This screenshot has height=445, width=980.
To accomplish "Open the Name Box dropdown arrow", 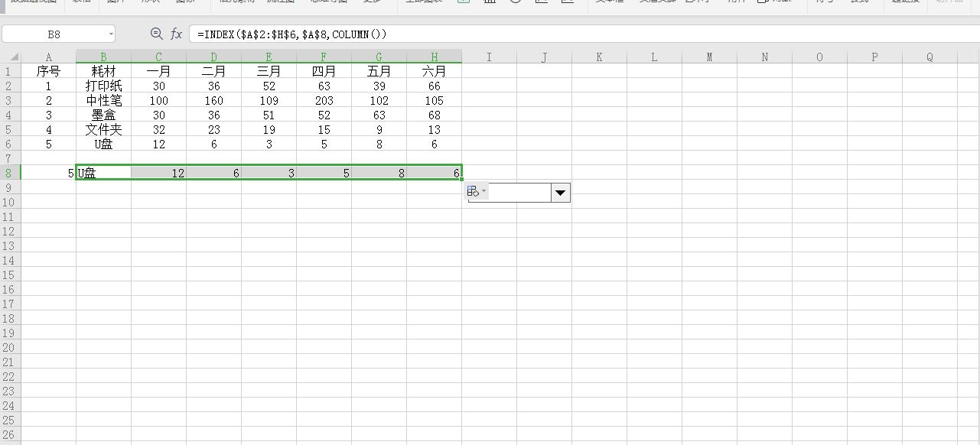I will pyautogui.click(x=112, y=34).
